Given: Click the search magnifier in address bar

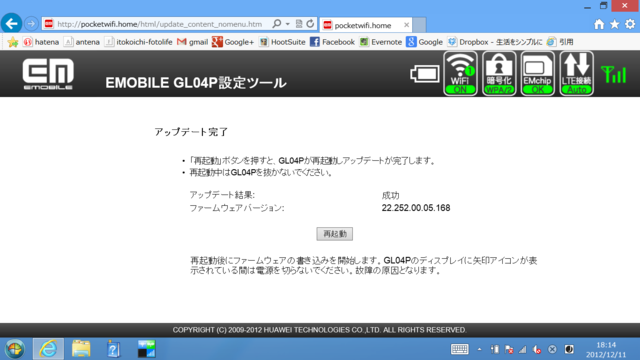Looking at the screenshot, I should point(277,24).
